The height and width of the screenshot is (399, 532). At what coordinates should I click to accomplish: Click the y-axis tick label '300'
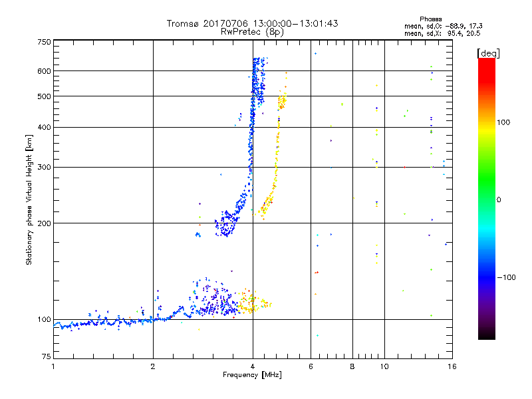44,168
